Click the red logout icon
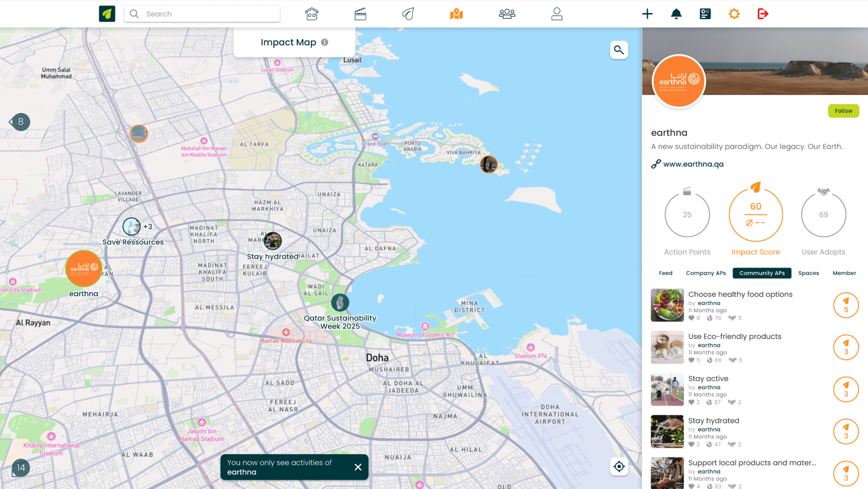868x489 pixels. pyautogui.click(x=763, y=14)
